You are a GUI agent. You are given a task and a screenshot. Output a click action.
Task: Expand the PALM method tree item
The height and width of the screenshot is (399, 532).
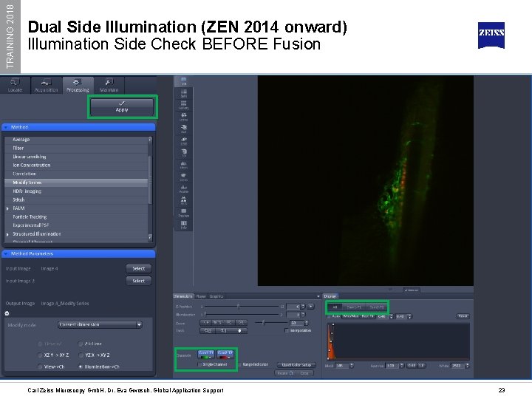pos(7,208)
